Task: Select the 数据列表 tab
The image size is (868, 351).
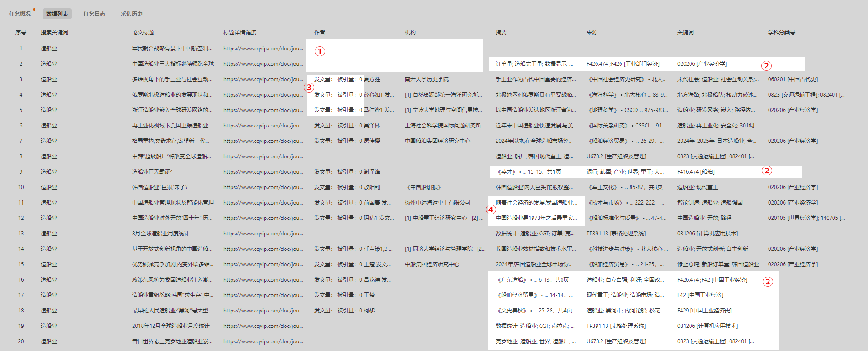Action: 57,14
